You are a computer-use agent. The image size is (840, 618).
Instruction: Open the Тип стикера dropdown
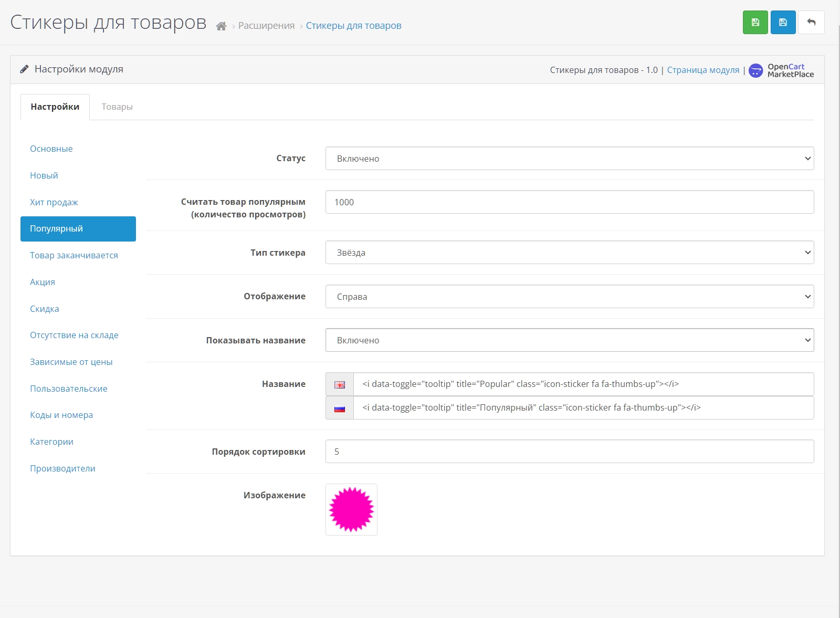[570, 253]
